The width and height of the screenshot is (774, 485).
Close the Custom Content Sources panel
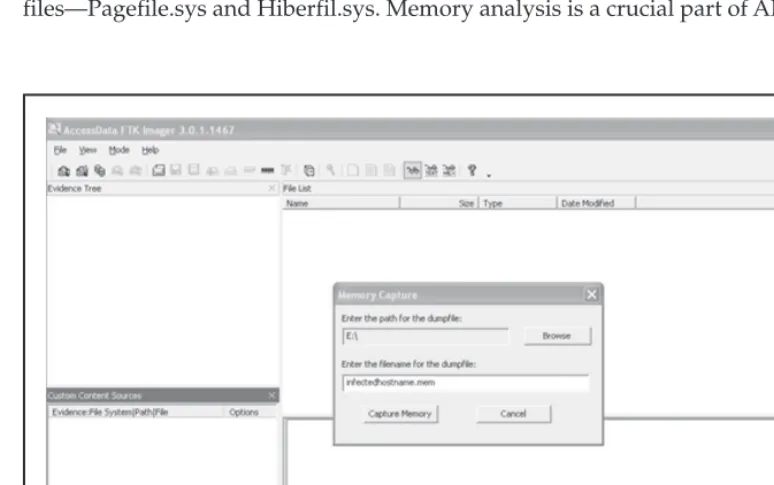[271, 396]
